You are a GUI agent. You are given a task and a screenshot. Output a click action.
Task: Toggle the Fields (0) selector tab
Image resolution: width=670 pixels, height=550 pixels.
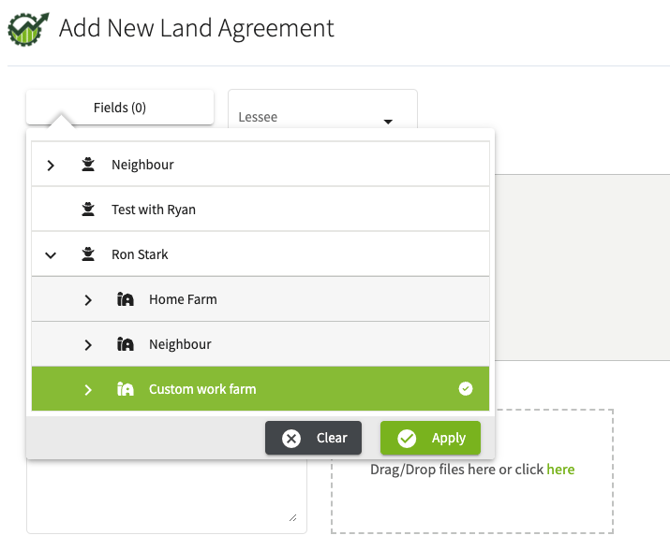tap(120, 107)
